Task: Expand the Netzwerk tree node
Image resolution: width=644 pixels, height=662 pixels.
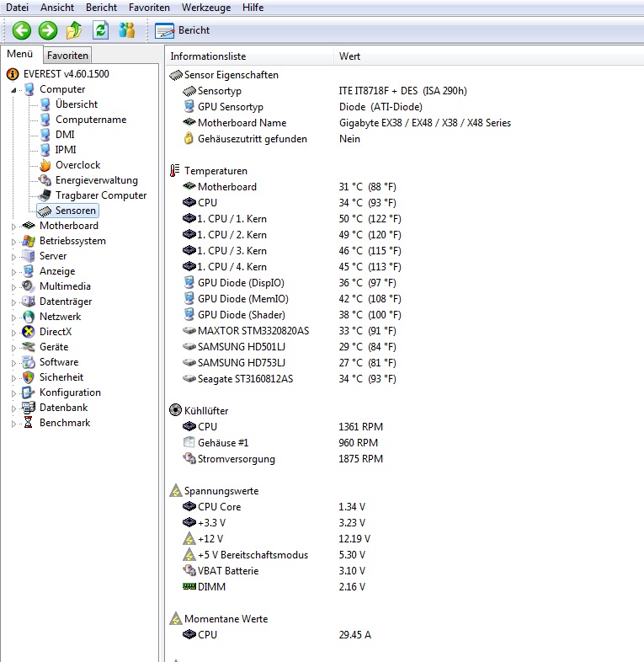Action: pyautogui.click(x=13, y=318)
